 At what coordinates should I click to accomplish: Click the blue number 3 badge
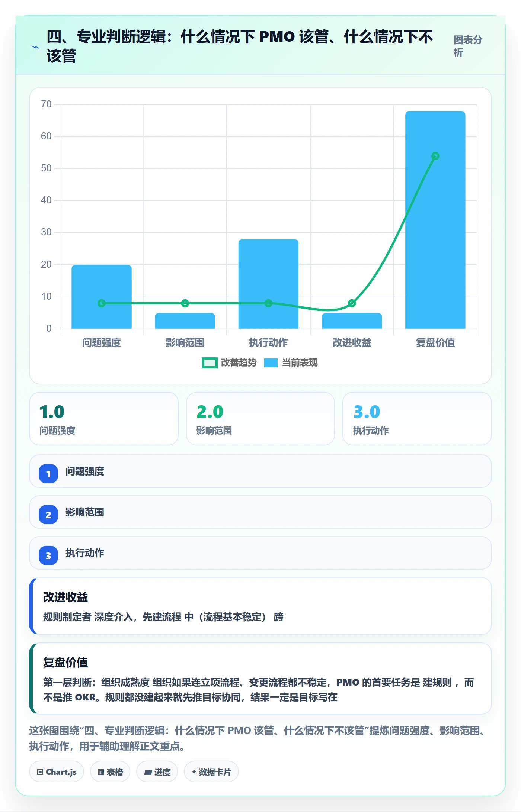coord(48,556)
